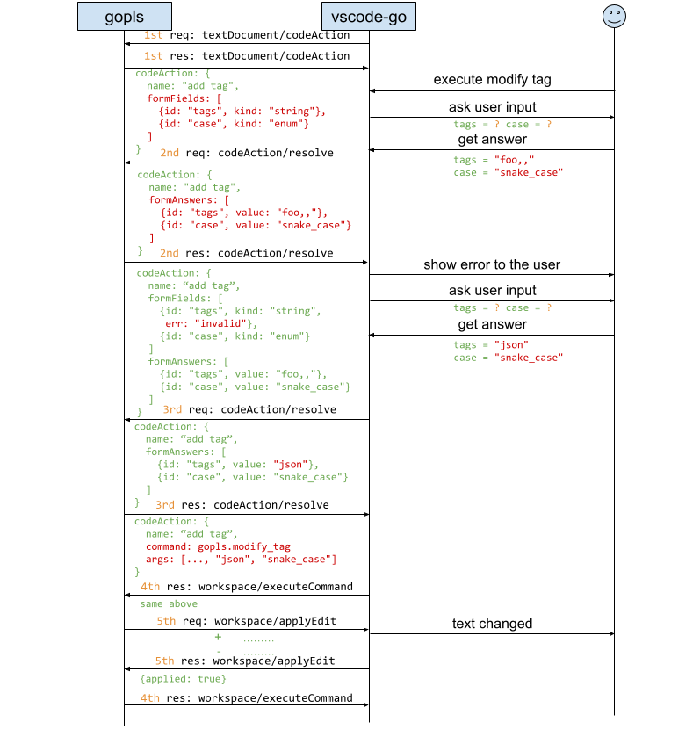
Task: Click the '3rd res: codeAction/resolve' label
Action: (242, 505)
